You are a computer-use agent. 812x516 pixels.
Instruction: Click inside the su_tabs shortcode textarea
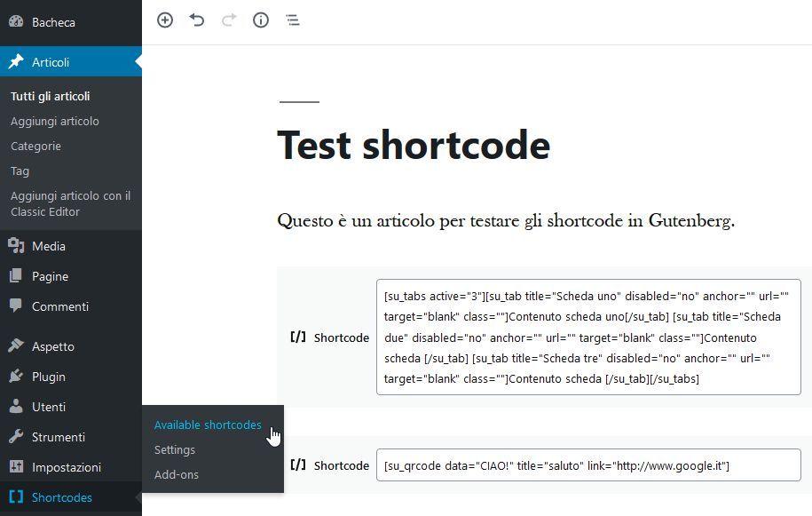point(587,337)
